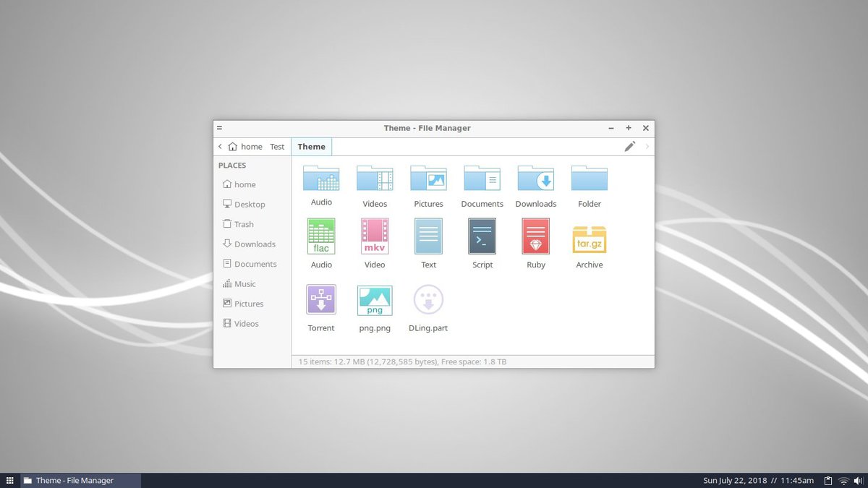The width and height of the screenshot is (868, 488).
Task: Open the Wi-Fi network tray icon
Action: coord(843,481)
